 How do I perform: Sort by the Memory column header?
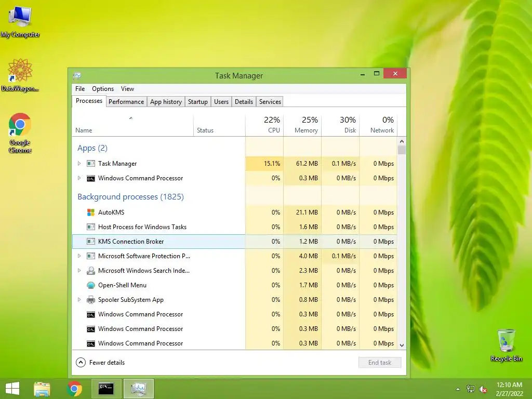pos(303,125)
